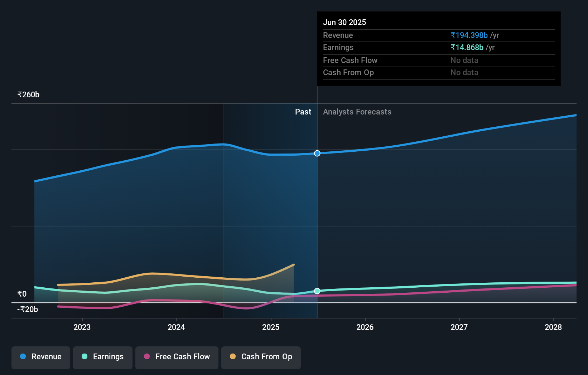Switch to the Analysts Forecasts section
Image resolution: width=588 pixels, height=375 pixels.
(357, 112)
